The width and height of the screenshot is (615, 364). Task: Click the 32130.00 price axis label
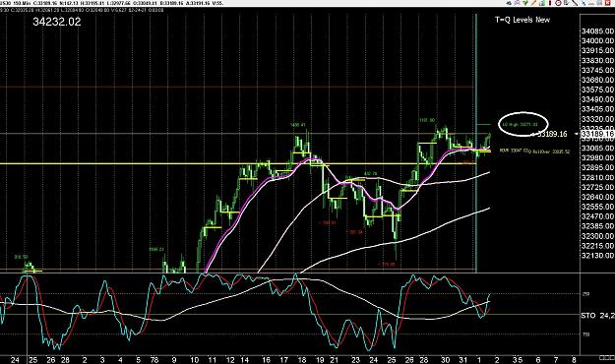point(597,256)
